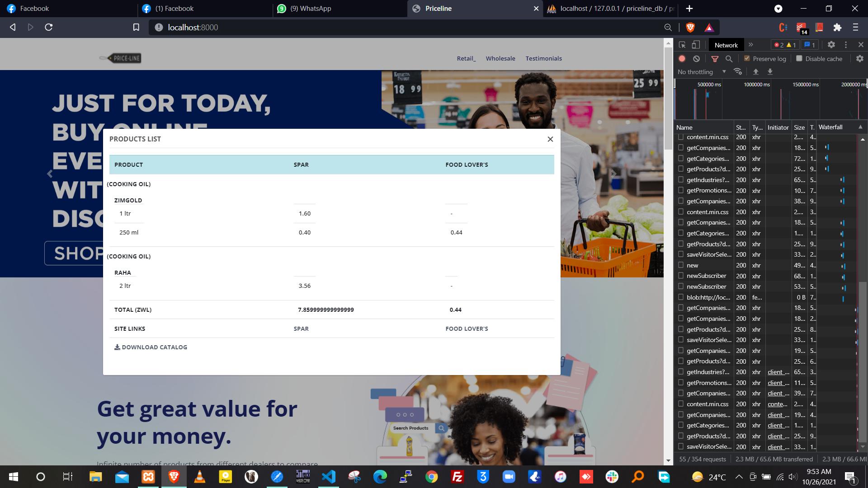Screen dimensions: 868x488
Task: Open FileZilla from the taskbar
Action: point(458,477)
